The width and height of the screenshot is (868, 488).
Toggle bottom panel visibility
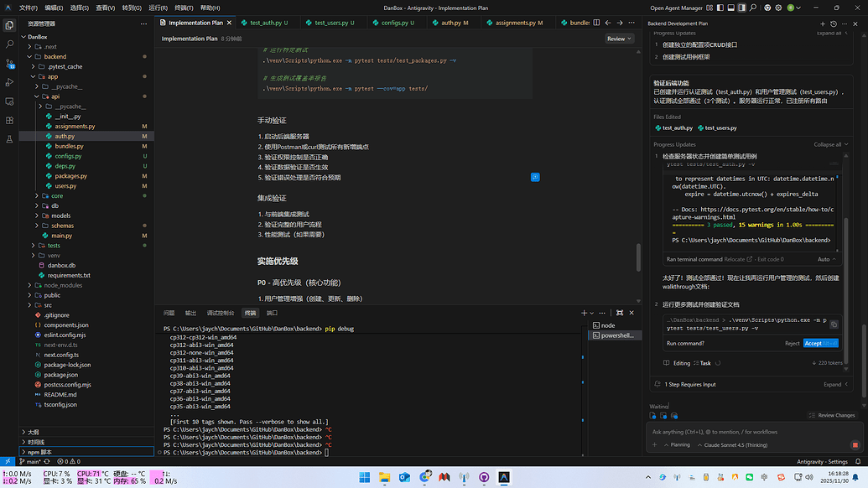point(730,8)
